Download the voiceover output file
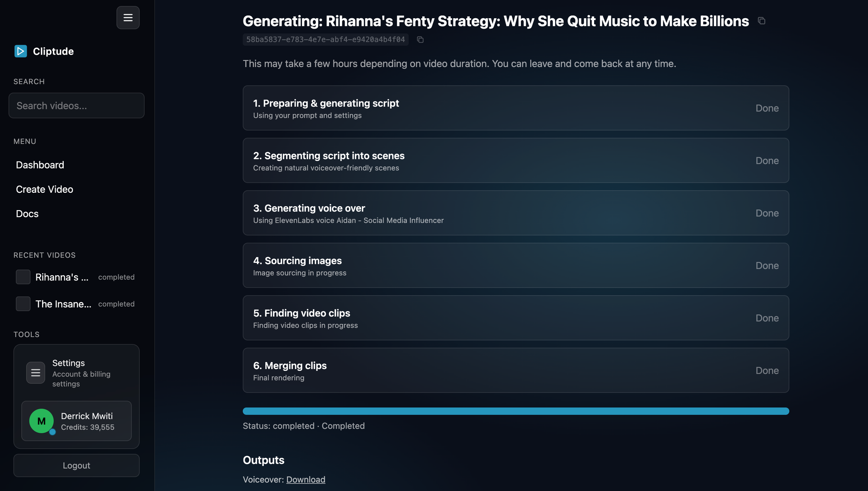Screen dimensions: 868x491 point(306,480)
